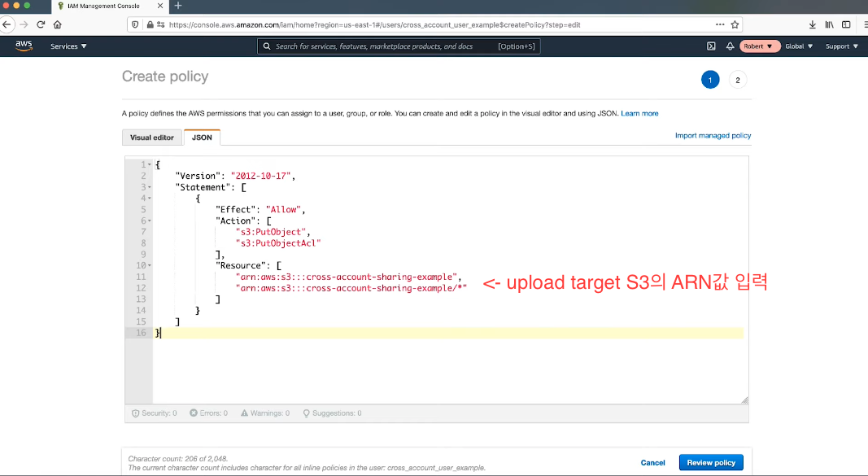Open the CloudShell terminal icon
The image size is (868, 476).
point(711,46)
